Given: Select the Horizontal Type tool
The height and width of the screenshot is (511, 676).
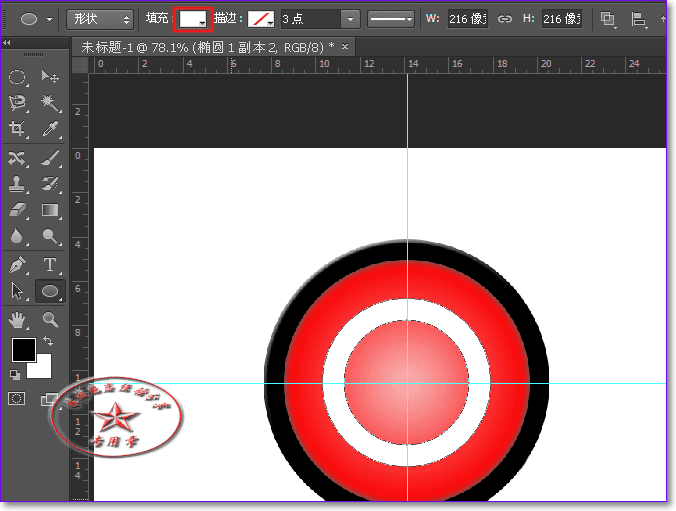Looking at the screenshot, I should tap(49, 265).
